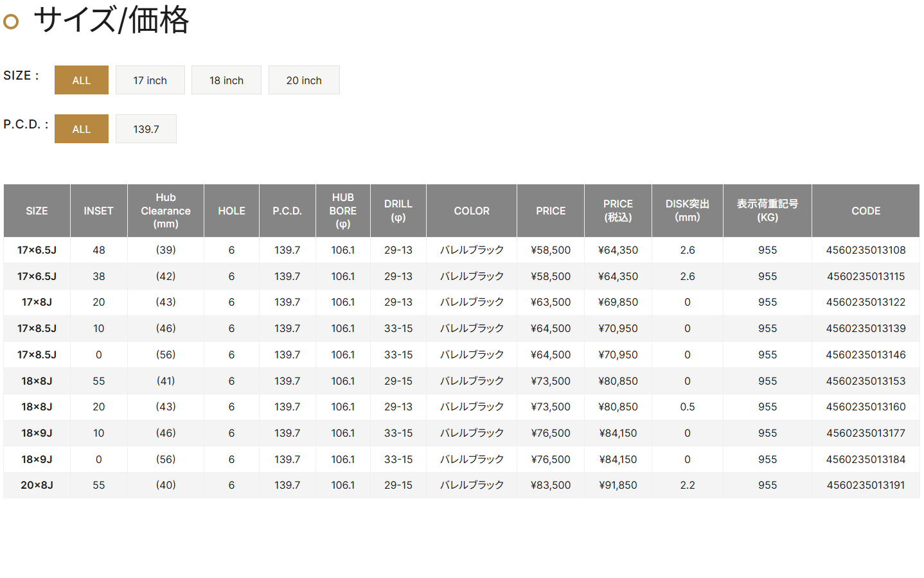Image resolution: width=924 pixels, height=578 pixels.
Task: Filter P.C.D. by 139.7
Action: [x=146, y=129]
